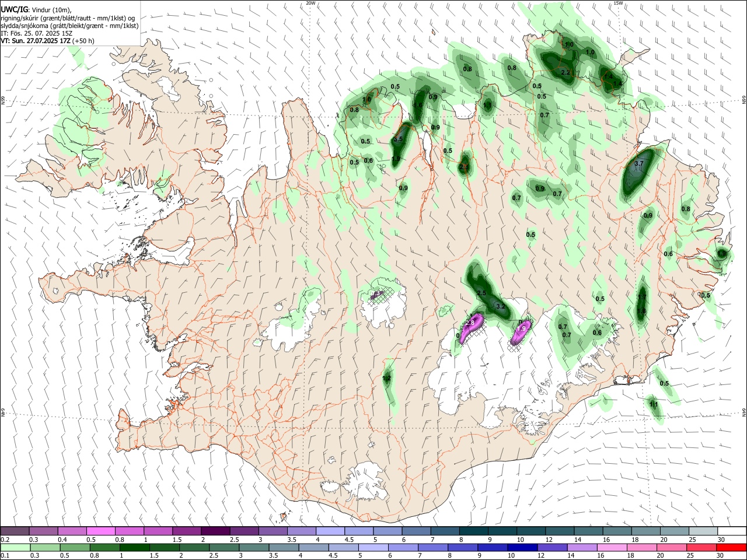Click the '(+50 h)' forecast offset
747x560 pixels.
pos(83,41)
